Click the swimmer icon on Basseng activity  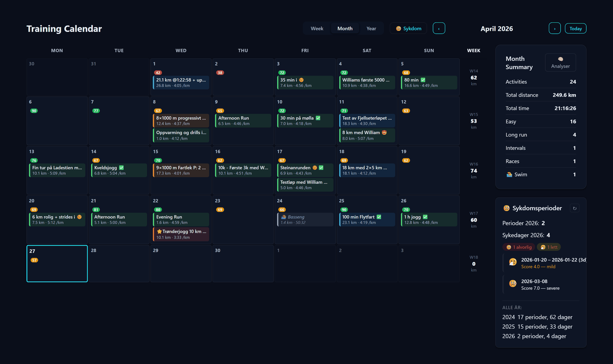click(283, 217)
